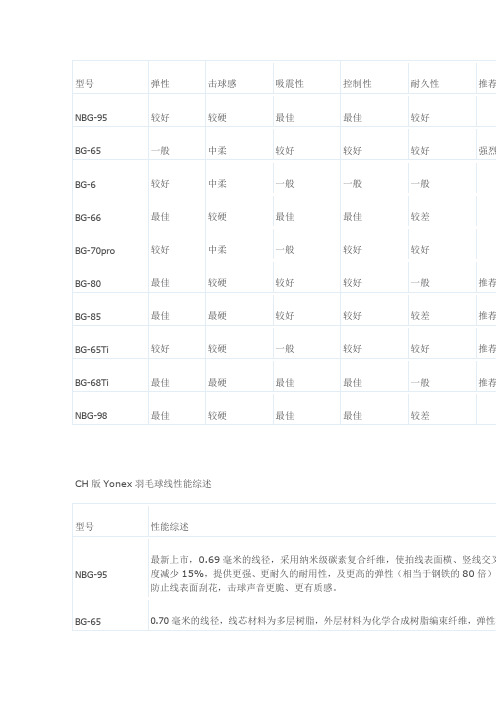This screenshot has height=702, width=496.
Task: Select NBG-95's 耐久性 value 较好
Action: click(x=420, y=118)
